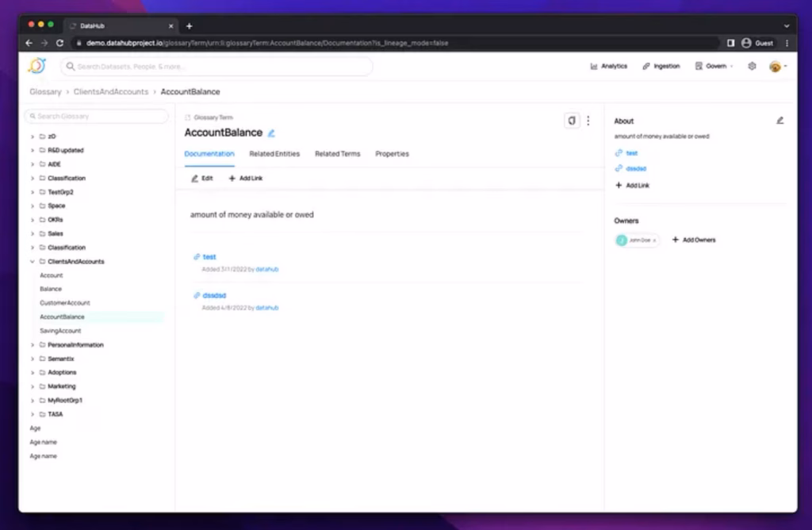Screen dimensions: 812x530
Task: Expand the PersonalInformation folder
Action: (33, 345)
